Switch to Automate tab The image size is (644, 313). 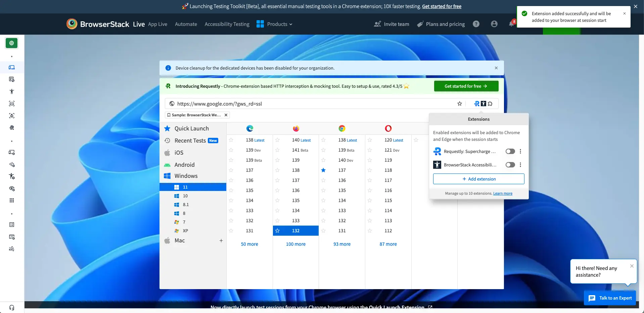(x=186, y=24)
